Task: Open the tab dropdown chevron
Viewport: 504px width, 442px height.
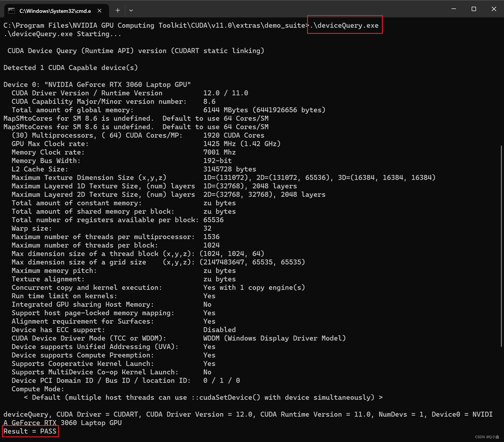Action: pyautogui.click(x=131, y=10)
